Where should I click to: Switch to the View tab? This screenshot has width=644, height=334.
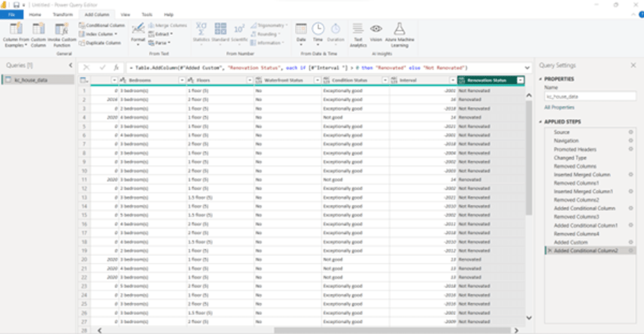coord(126,14)
